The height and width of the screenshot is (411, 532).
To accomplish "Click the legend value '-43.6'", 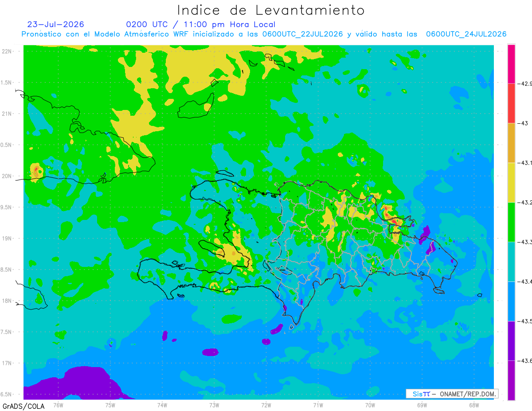I will [524, 360].
